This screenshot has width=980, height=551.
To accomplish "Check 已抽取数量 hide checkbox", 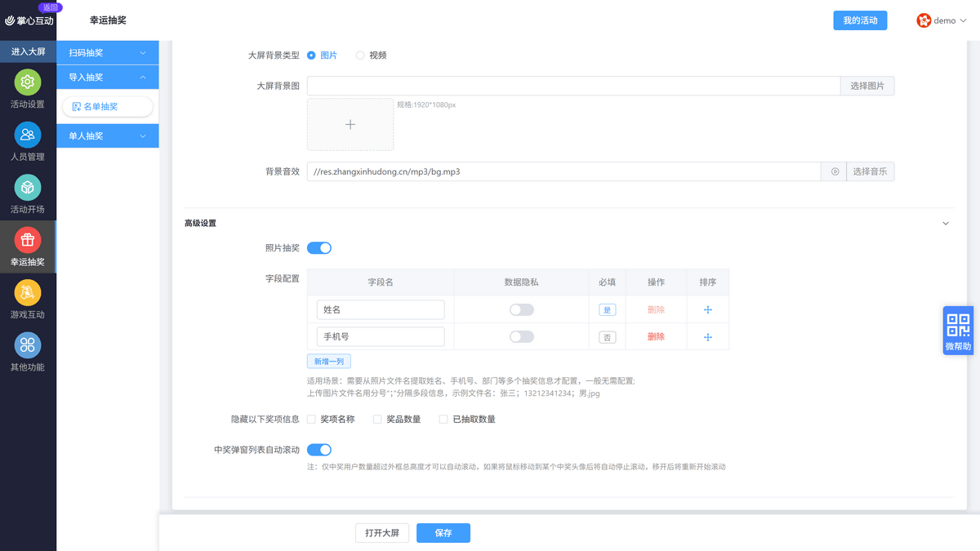I will click(x=443, y=420).
